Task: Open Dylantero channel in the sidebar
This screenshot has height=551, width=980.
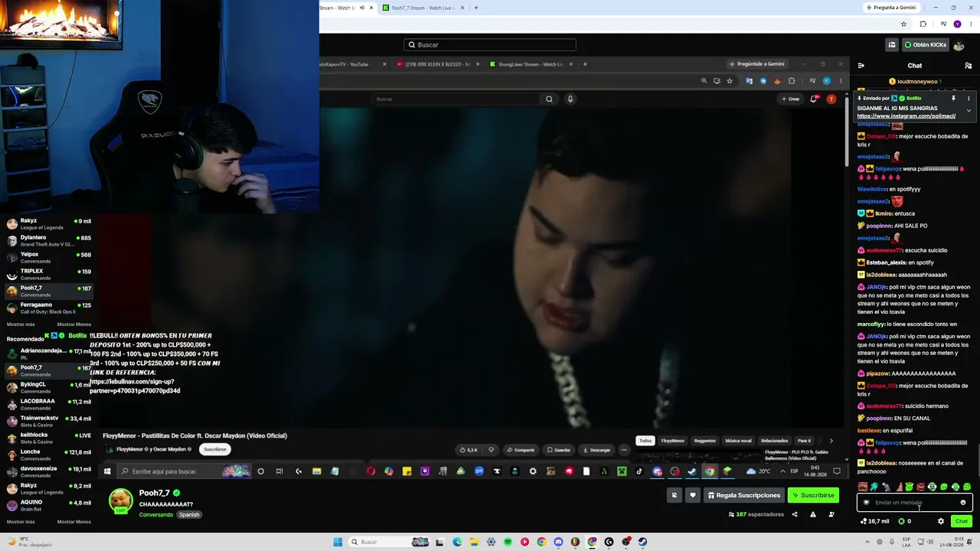Action: (x=47, y=241)
